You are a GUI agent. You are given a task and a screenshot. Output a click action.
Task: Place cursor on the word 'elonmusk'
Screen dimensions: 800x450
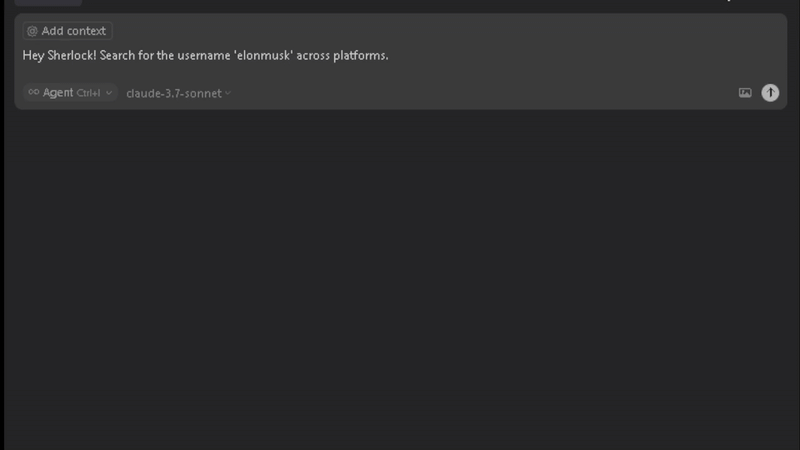263,55
